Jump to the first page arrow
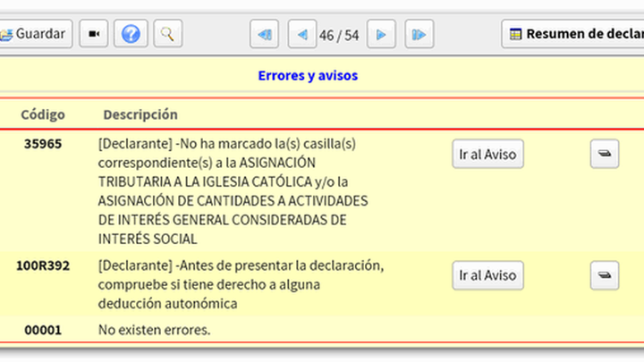This screenshot has width=644, height=362. [264, 34]
